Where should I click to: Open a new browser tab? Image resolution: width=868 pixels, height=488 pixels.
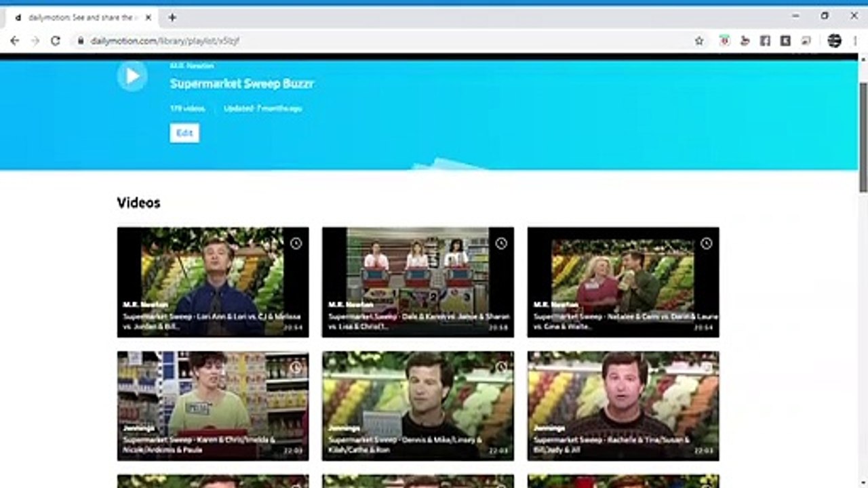coord(172,18)
